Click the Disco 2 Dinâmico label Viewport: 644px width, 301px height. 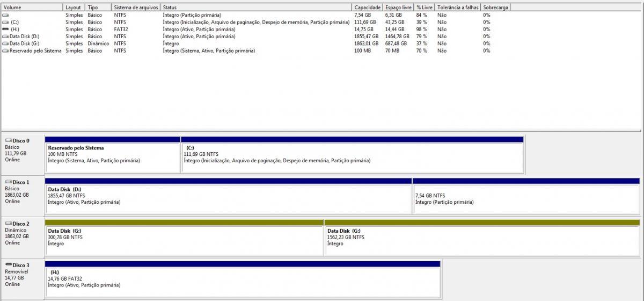[x=17, y=233]
